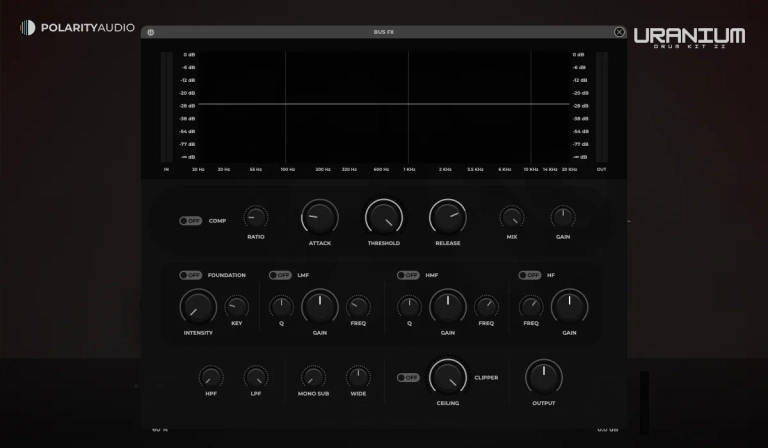The image size is (768, 448).
Task: Click the LMF FREQ knob
Action: coord(358,307)
